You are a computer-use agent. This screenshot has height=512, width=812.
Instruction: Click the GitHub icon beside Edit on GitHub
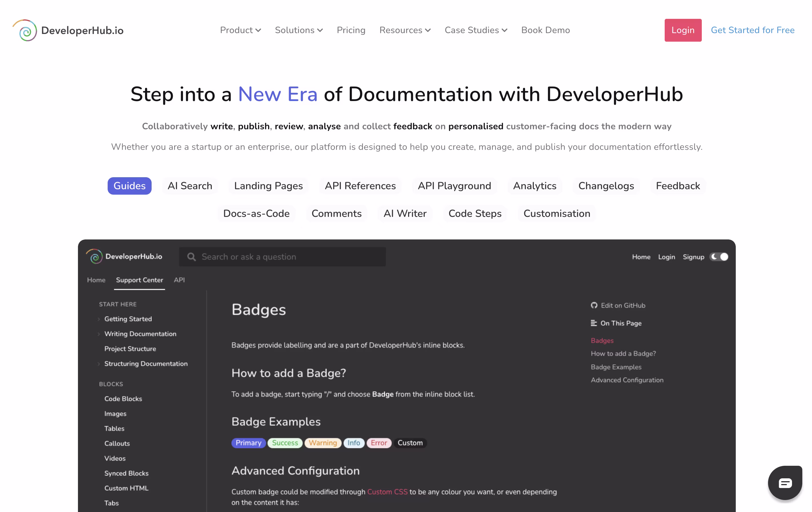pos(594,305)
